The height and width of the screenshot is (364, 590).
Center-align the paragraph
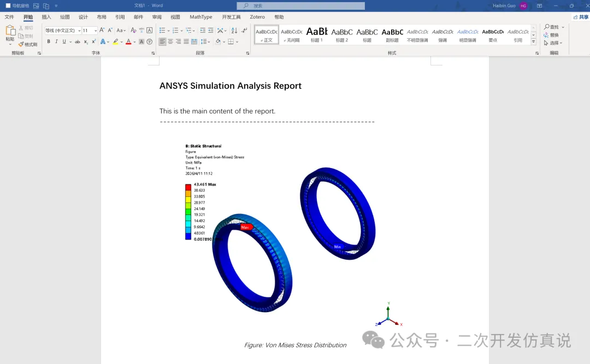click(x=170, y=41)
